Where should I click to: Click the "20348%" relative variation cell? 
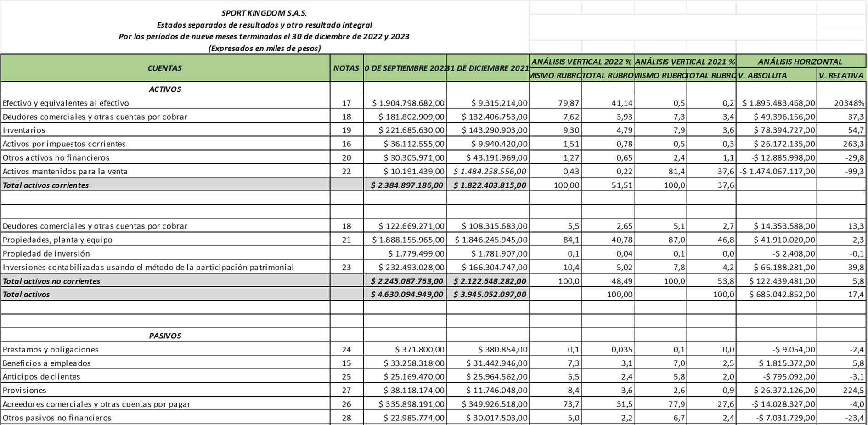(x=841, y=103)
